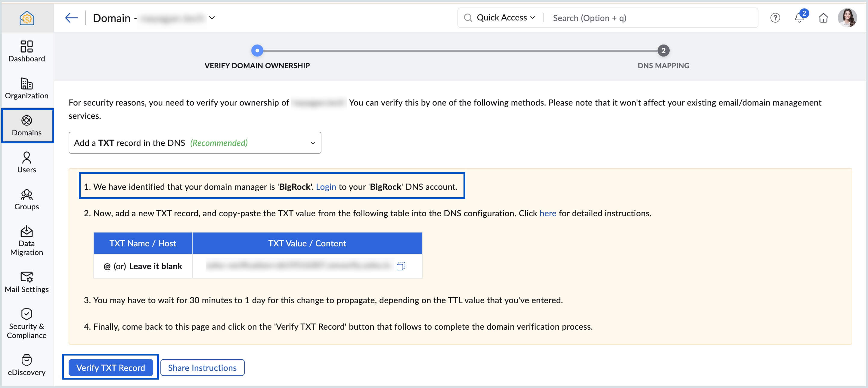This screenshot has width=868, height=388.
Task: Open the notifications bell
Action: tap(799, 18)
